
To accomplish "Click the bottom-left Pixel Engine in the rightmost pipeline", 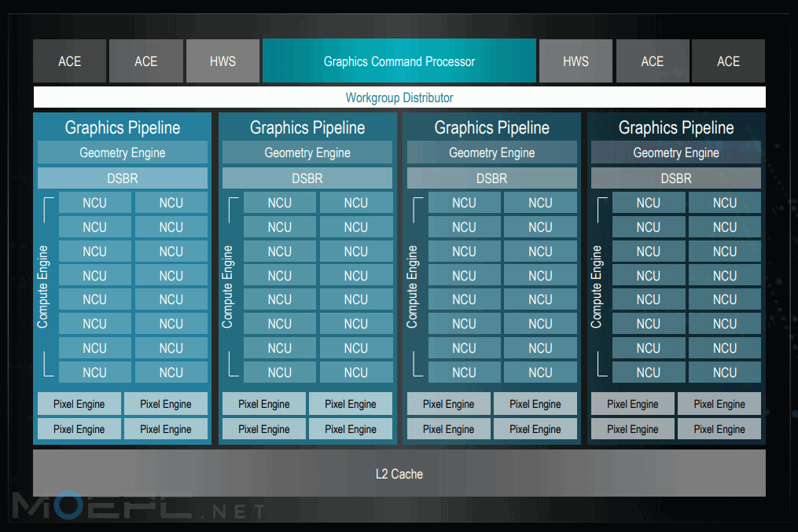I will (x=633, y=429).
